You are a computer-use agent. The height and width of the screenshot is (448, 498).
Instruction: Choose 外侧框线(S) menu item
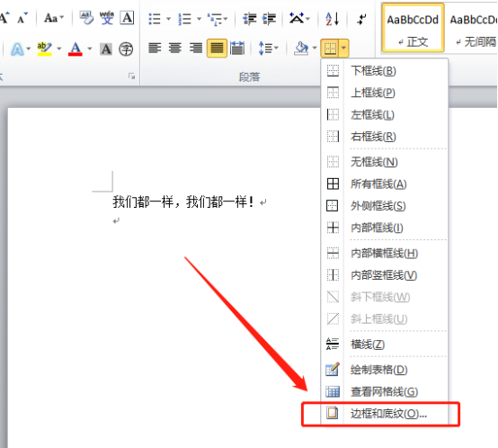pos(385,206)
